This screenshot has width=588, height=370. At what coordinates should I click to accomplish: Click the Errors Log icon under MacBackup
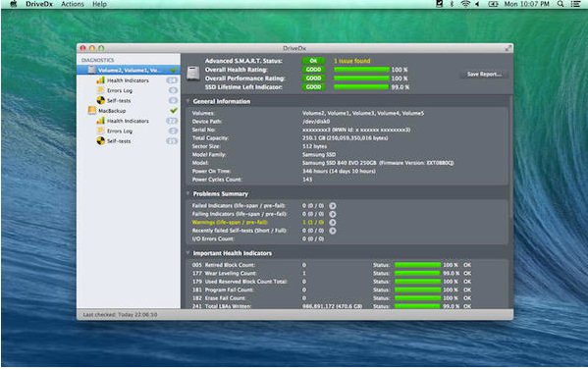[x=100, y=131]
